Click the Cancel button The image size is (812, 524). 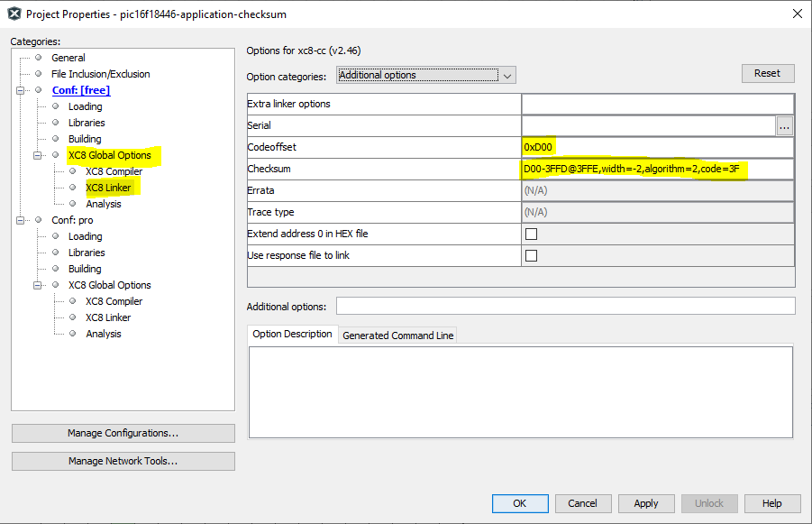tap(582, 503)
